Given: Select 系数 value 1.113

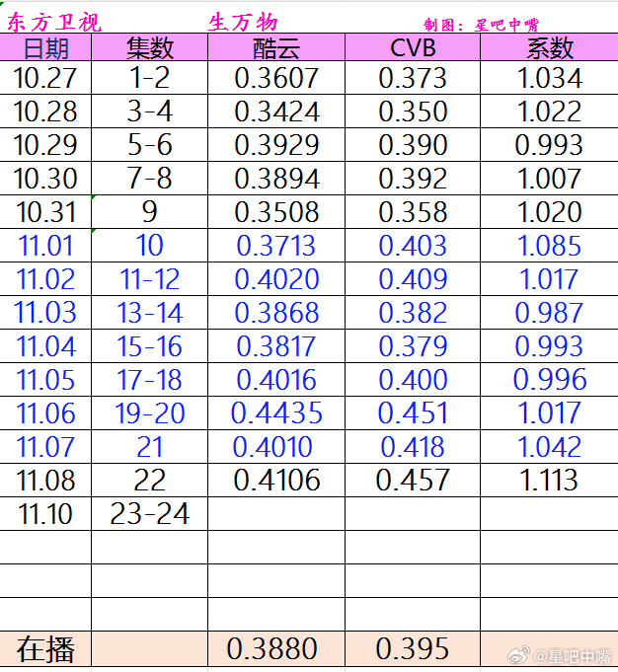Looking at the screenshot, I should point(549,480).
